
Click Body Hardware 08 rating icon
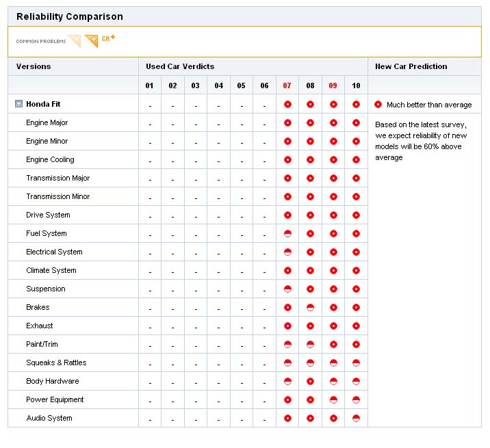click(310, 381)
